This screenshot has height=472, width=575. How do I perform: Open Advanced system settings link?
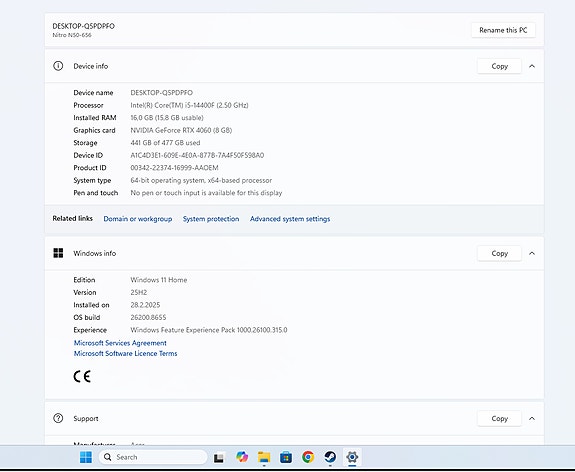pos(290,219)
